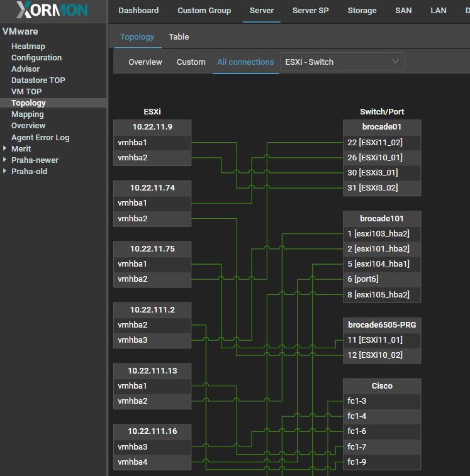Open the Agent Error Log link
The image size is (470, 476).
click(x=40, y=138)
